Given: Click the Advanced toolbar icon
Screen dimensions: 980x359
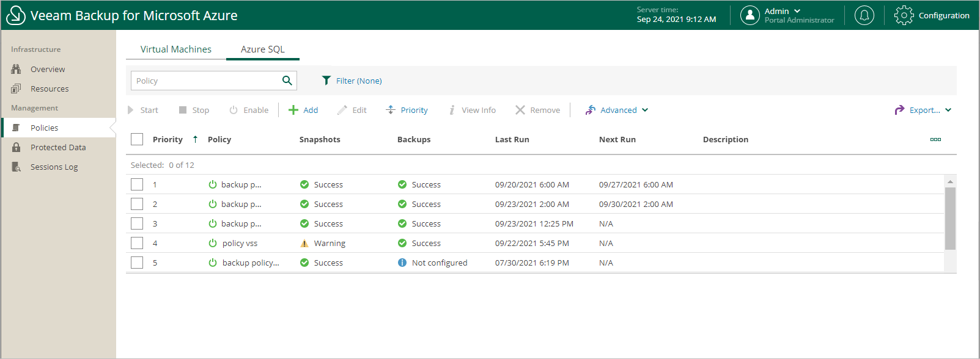Looking at the screenshot, I should tap(590, 110).
